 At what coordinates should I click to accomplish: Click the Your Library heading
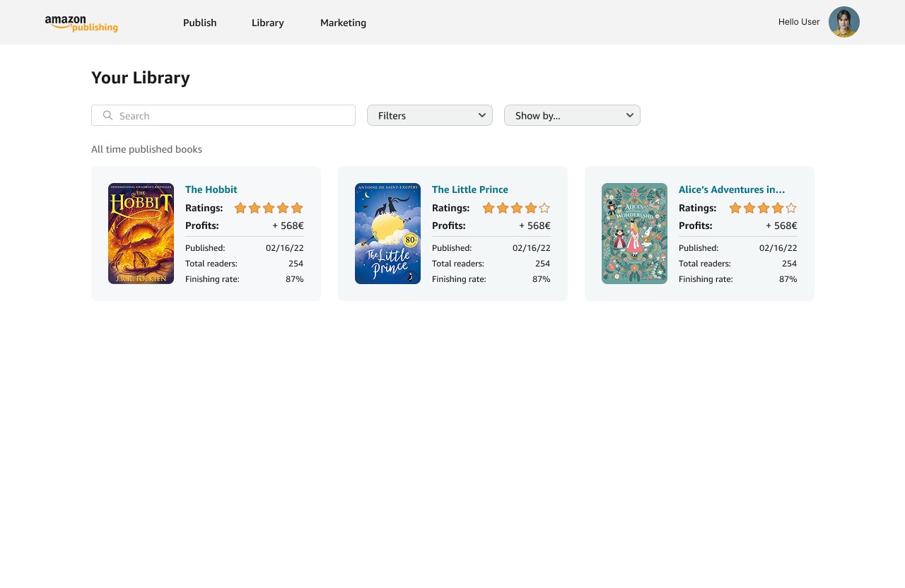(141, 78)
